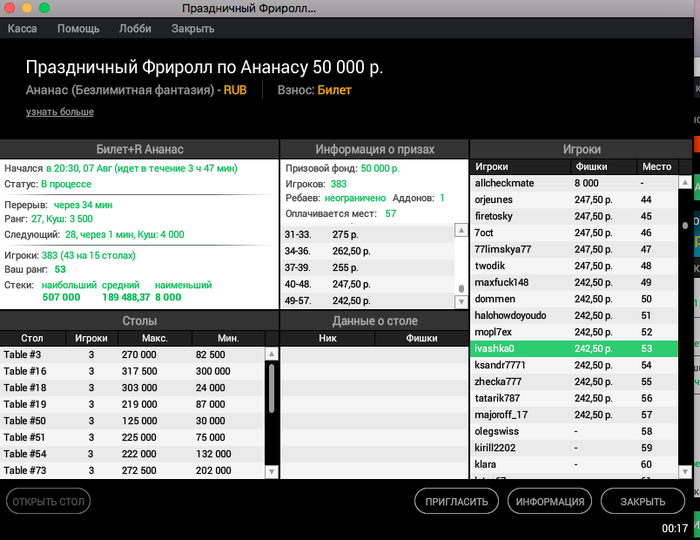700x540 pixels.
Task: Open the Касса menu
Action: [22, 29]
